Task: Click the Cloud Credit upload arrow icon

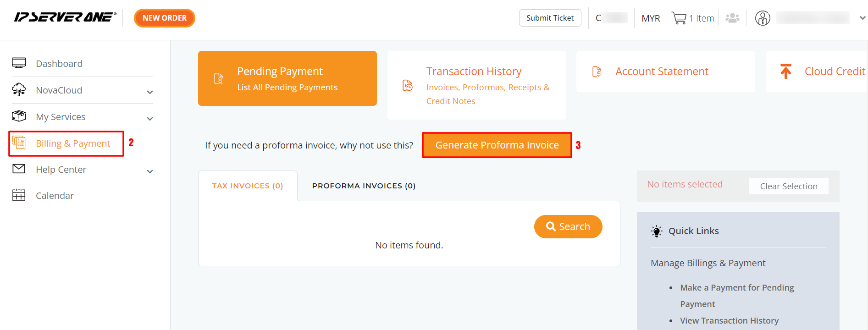Action: pos(785,71)
